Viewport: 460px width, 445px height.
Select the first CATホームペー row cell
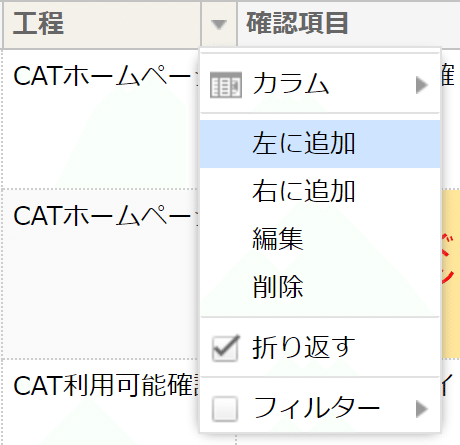pos(101,119)
